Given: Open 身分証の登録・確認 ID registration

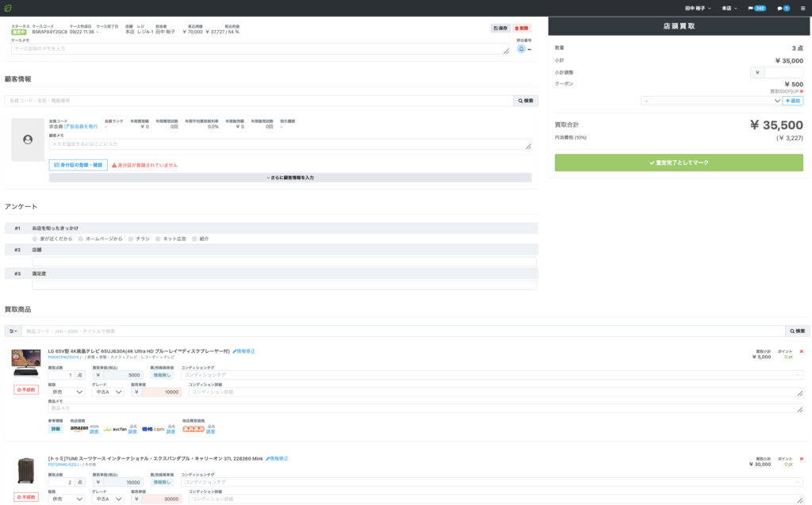Looking at the screenshot, I should pos(79,165).
